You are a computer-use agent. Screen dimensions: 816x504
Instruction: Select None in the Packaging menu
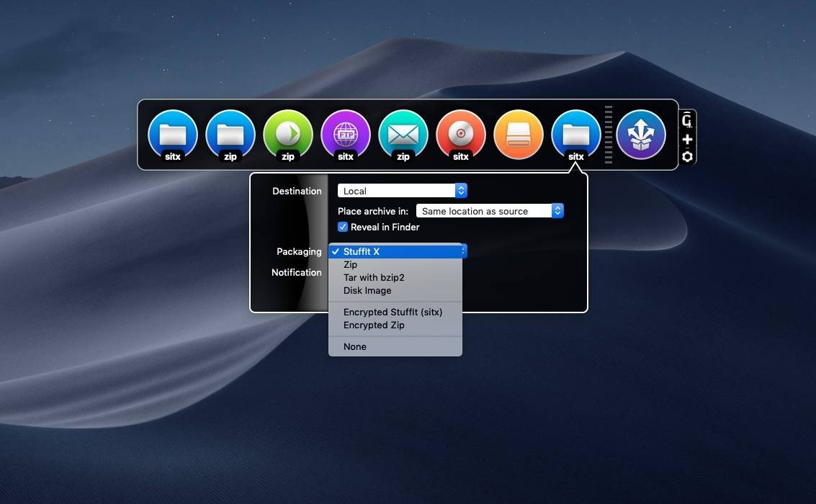355,346
